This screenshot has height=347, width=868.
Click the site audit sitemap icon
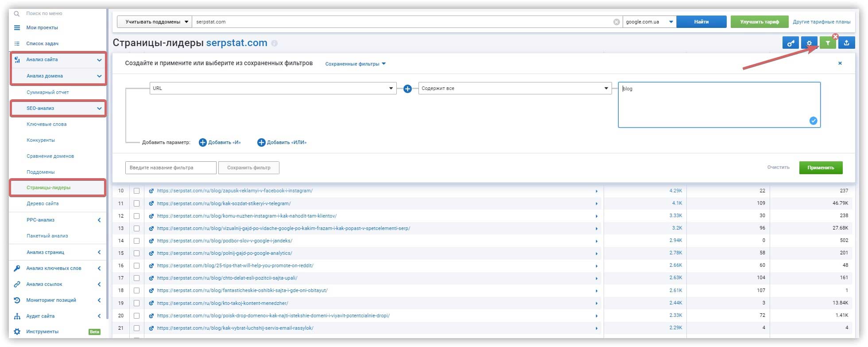pos(17,316)
